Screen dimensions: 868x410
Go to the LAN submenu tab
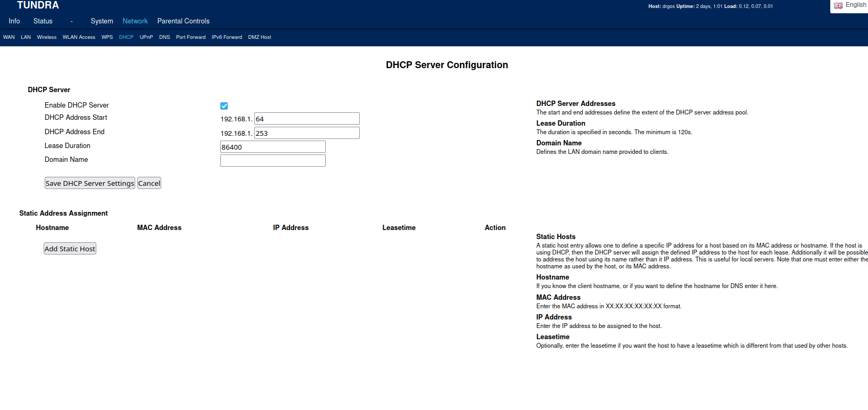26,37
